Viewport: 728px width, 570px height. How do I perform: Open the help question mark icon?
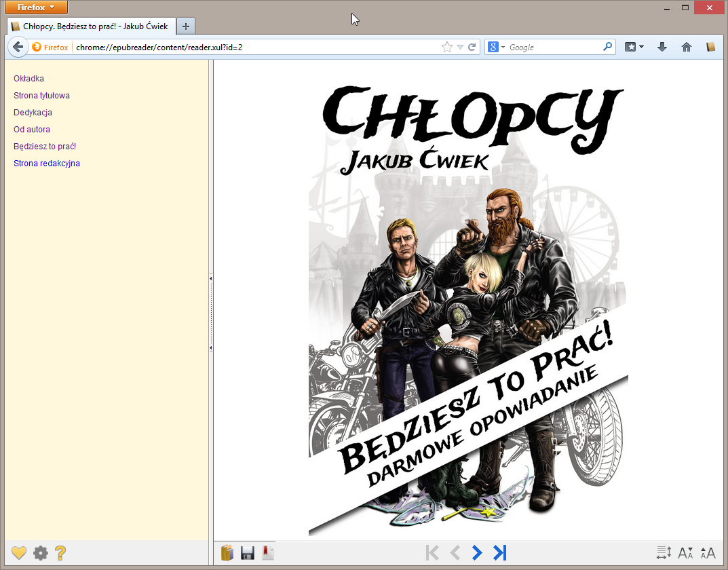60,553
